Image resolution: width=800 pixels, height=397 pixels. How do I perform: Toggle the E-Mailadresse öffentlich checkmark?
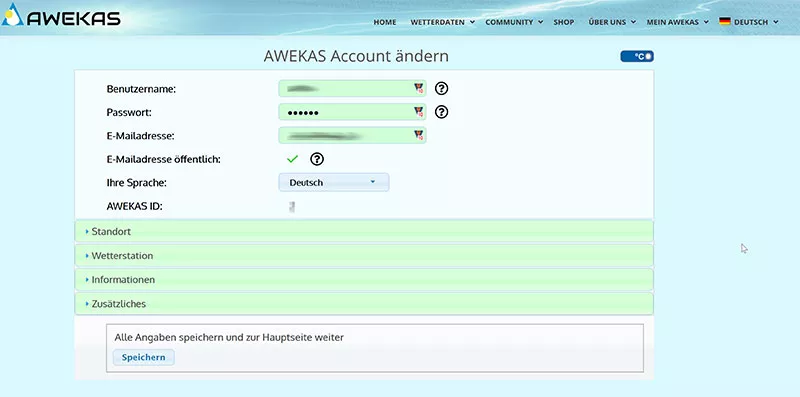click(x=292, y=159)
